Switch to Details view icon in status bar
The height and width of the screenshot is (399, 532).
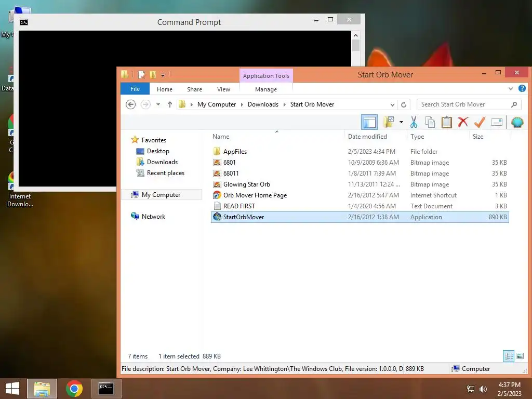pyautogui.click(x=509, y=356)
